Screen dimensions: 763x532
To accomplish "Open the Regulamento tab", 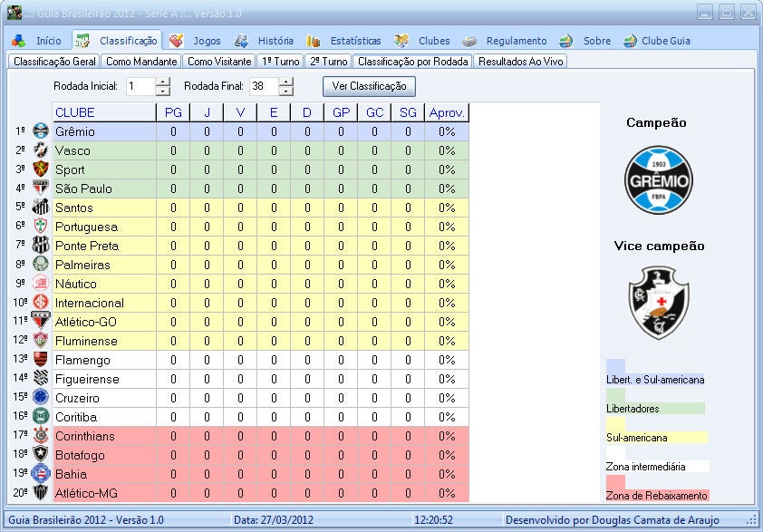I will pos(505,41).
